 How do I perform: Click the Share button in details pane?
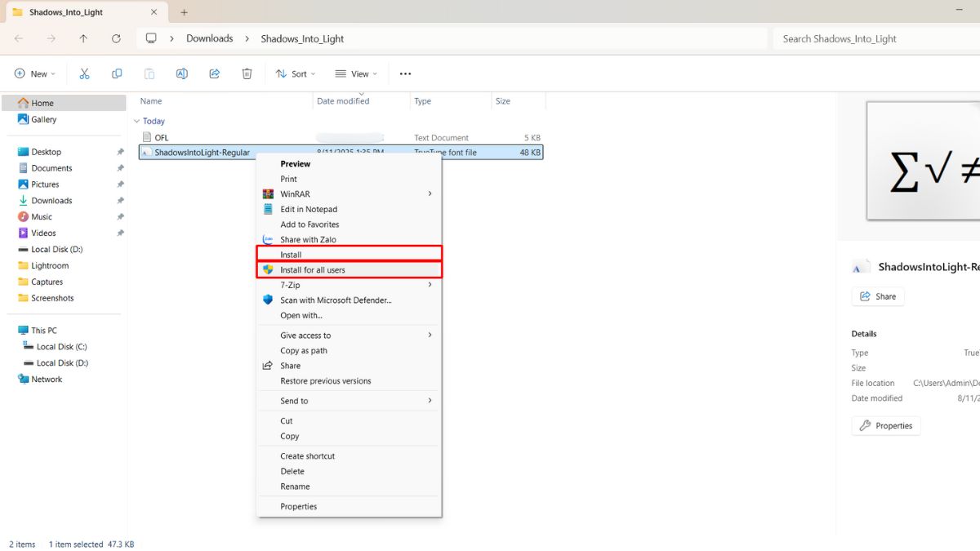coord(878,296)
